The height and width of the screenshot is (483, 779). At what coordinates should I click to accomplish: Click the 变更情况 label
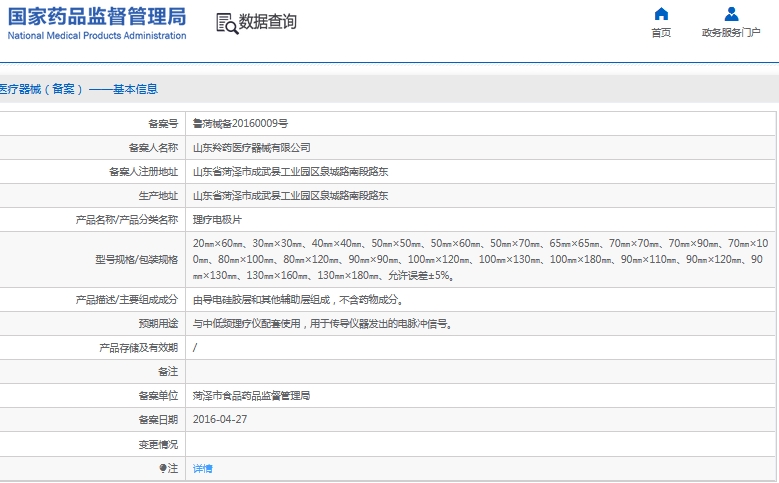point(158,444)
